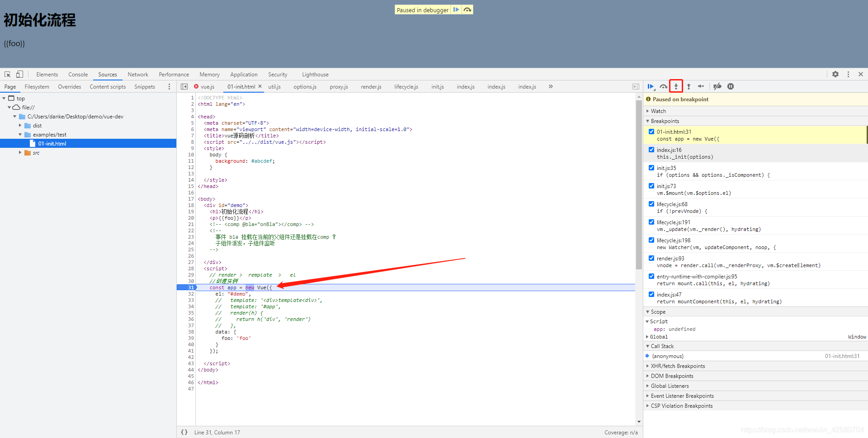
Task: Show more file tabs chevron
Action: point(551,86)
